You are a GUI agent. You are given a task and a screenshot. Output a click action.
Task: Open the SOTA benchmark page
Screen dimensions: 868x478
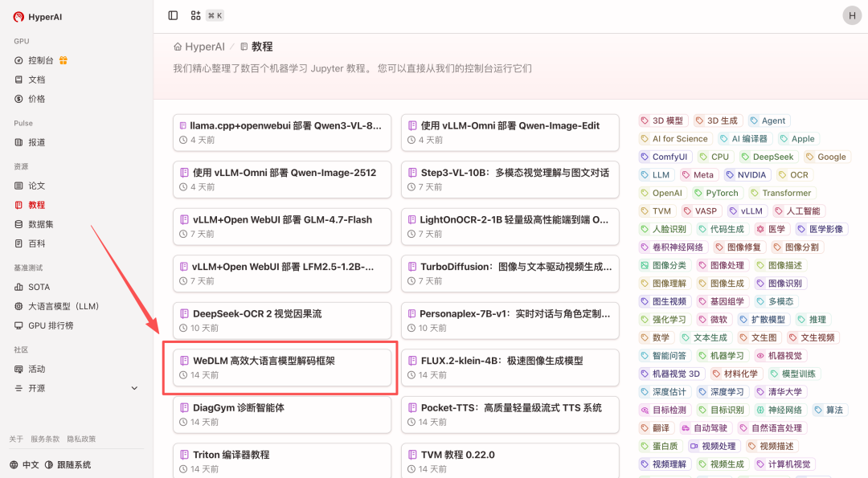[39, 287]
